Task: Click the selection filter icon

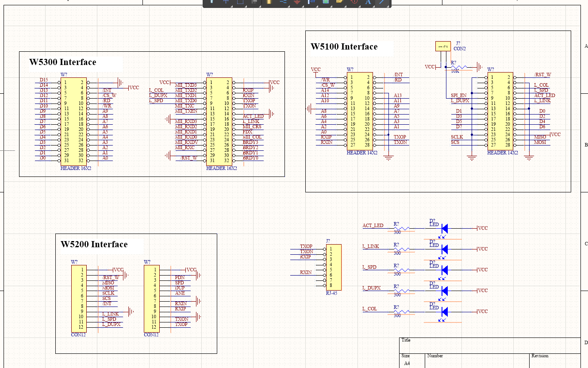Action: 212,2
